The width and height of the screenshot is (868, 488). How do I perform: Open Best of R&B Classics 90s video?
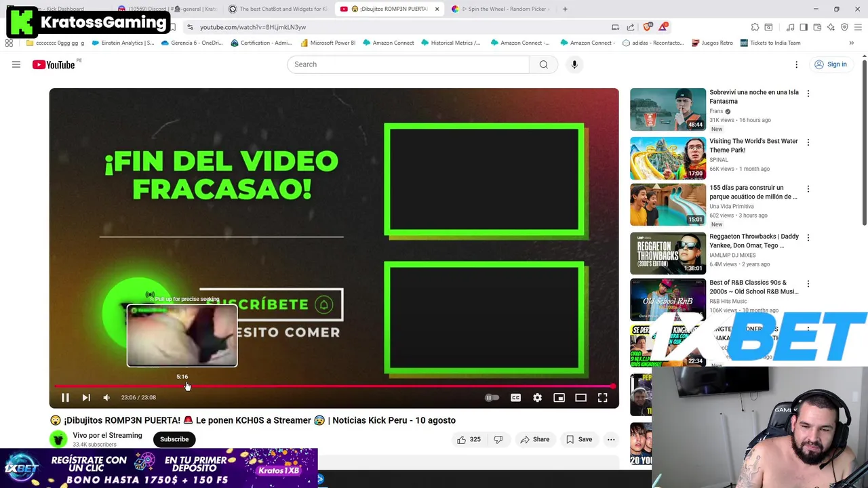(x=753, y=287)
